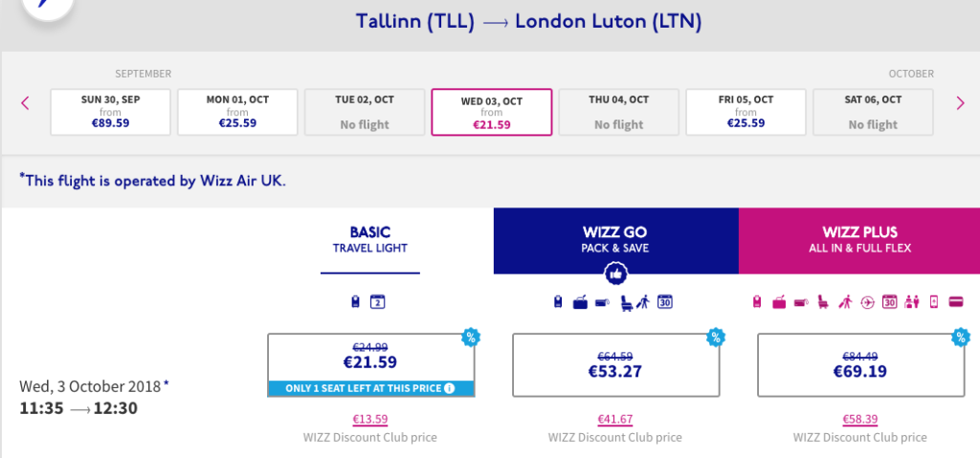Viewport: 980px width, 458px height.
Task: Click the next dates right arrow
Action: (x=960, y=103)
